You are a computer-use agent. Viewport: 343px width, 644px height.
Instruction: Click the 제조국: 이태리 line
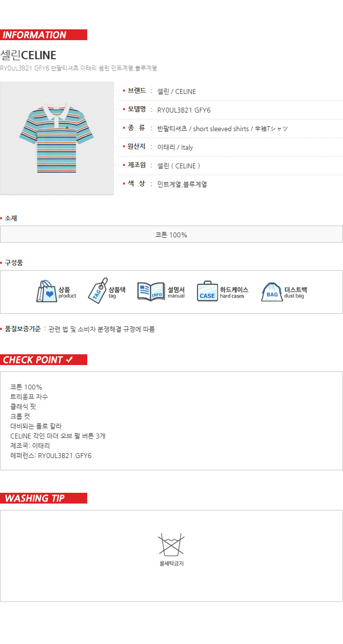(x=30, y=446)
